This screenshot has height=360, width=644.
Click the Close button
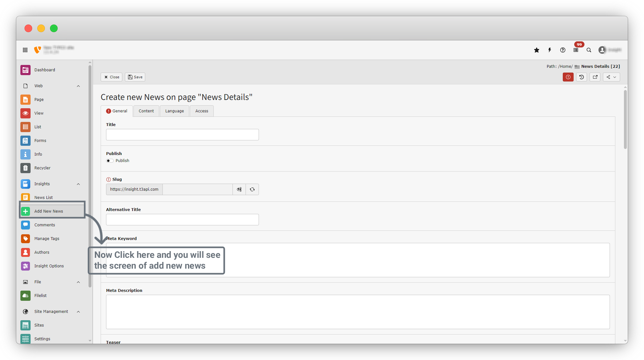[111, 77]
